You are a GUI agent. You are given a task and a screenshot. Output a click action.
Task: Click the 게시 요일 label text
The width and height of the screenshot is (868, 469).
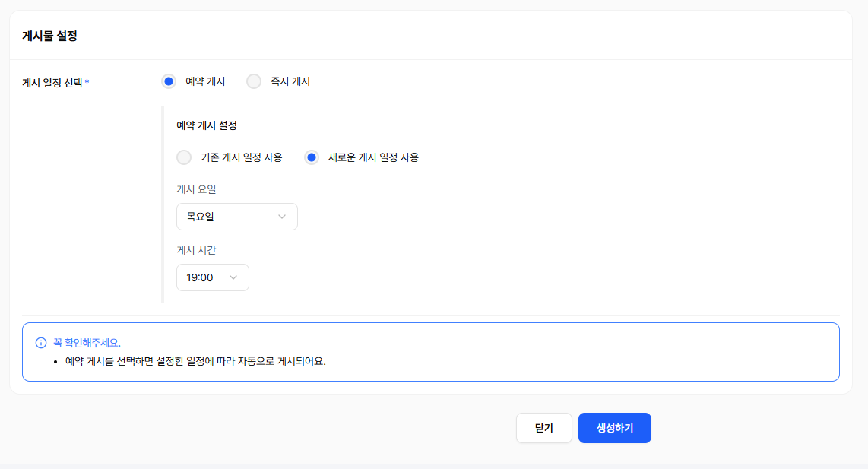[196, 189]
